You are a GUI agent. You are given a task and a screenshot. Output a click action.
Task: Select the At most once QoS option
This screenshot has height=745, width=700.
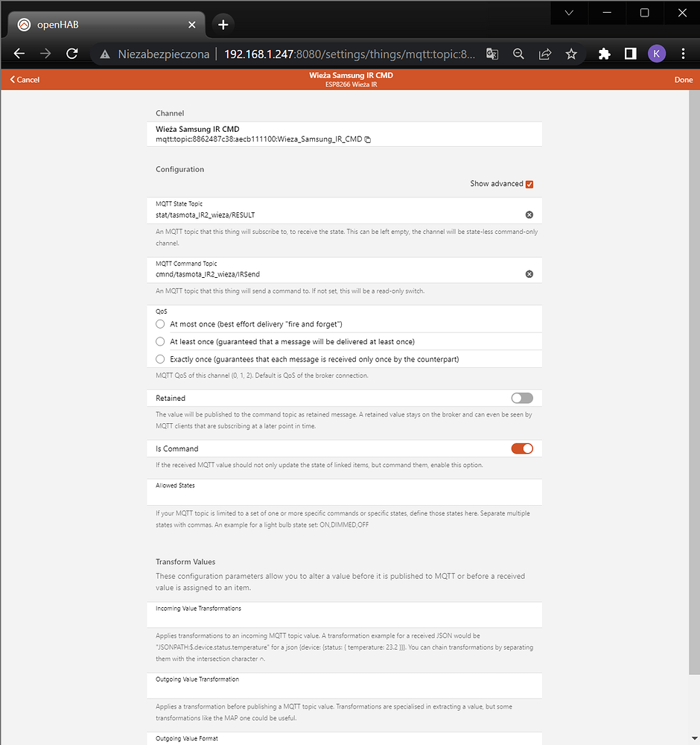(x=160, y=324)
